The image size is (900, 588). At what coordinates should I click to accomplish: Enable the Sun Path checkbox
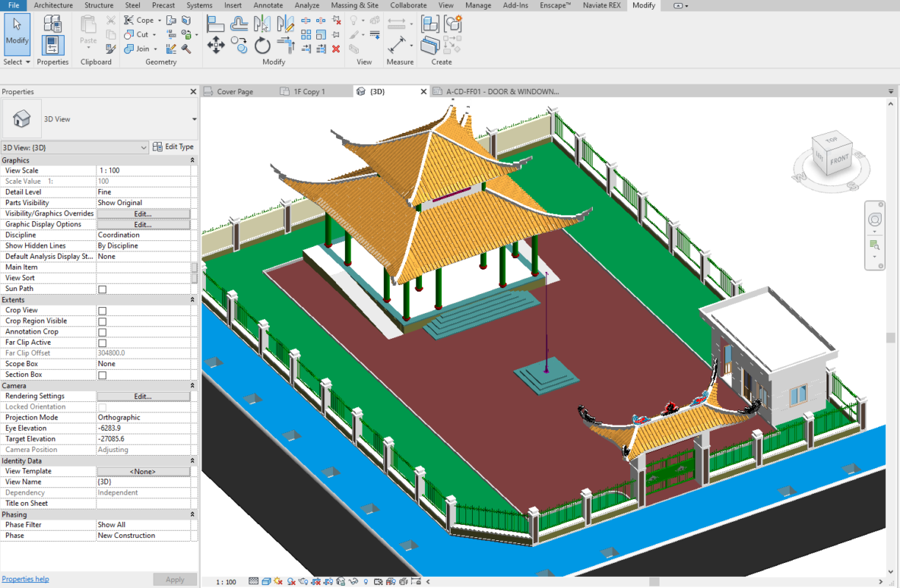point(102,290)
